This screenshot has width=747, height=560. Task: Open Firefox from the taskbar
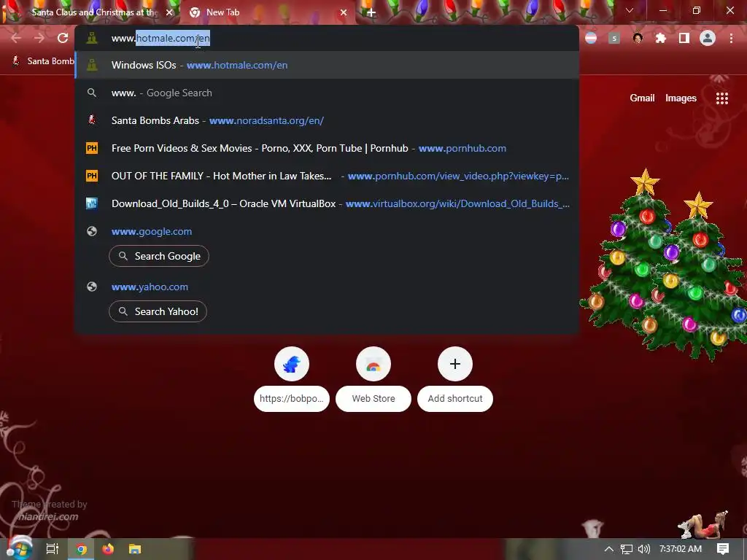[108, 549]
